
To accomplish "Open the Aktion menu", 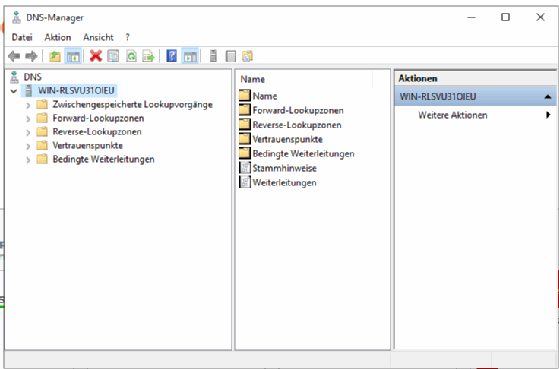I will [58, 37].
